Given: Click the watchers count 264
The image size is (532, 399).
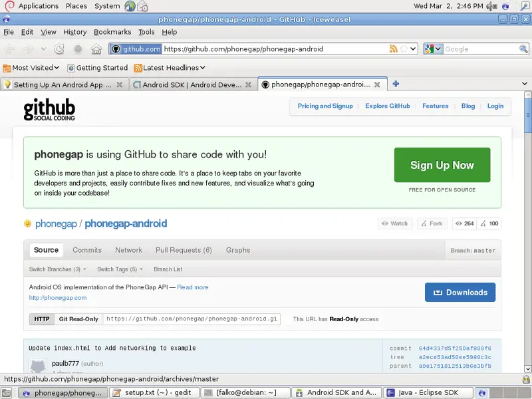Looking at the screenshot, I should 464,223.
